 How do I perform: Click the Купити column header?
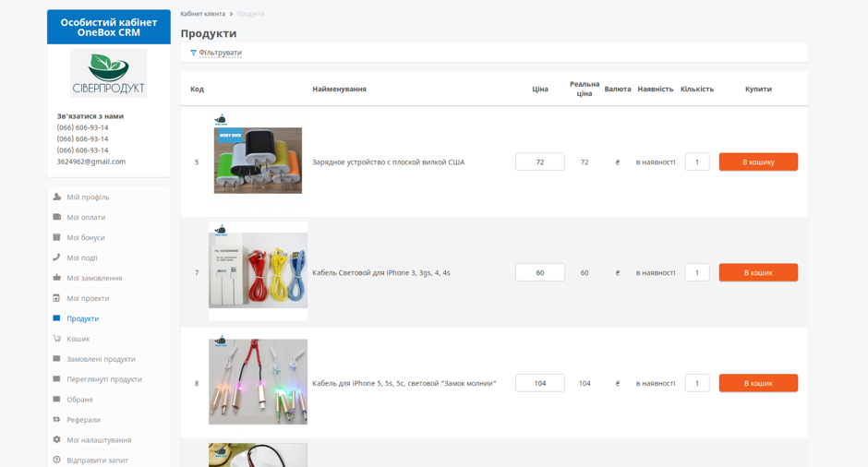(758, 90)
